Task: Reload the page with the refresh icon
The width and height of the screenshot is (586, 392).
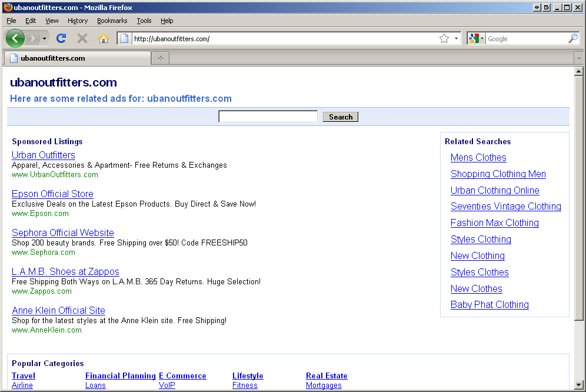Action: point(61,38)
